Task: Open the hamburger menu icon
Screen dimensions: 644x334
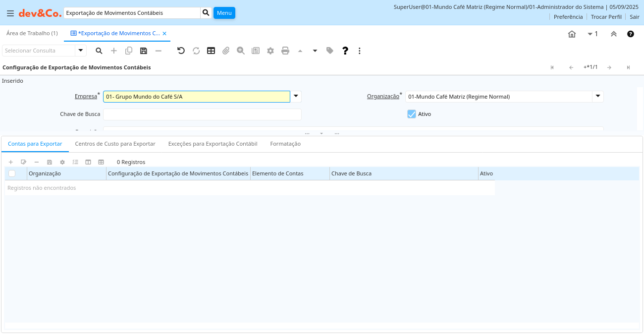Action: pos(10,13)
